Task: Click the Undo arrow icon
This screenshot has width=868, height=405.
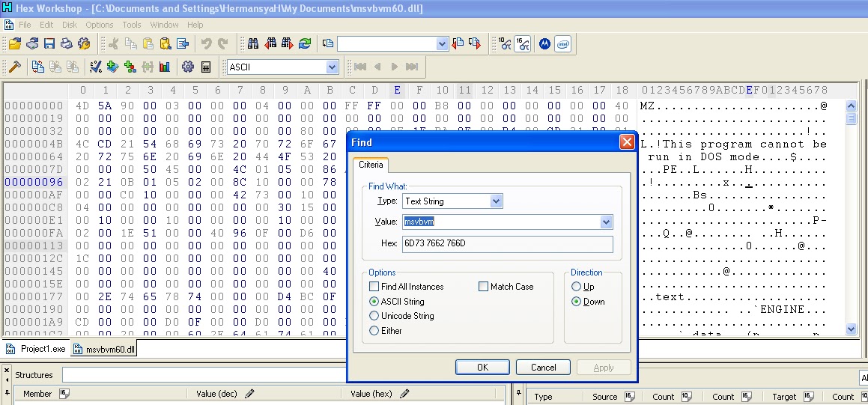Action: pyautogui.click(x=206, y=43)
